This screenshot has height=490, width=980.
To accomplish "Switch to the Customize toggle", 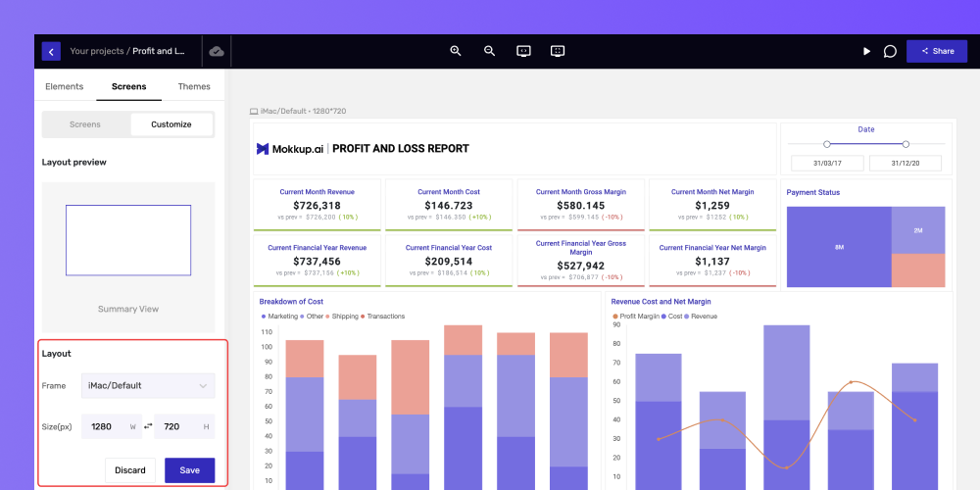I will [x=171, y=124].
